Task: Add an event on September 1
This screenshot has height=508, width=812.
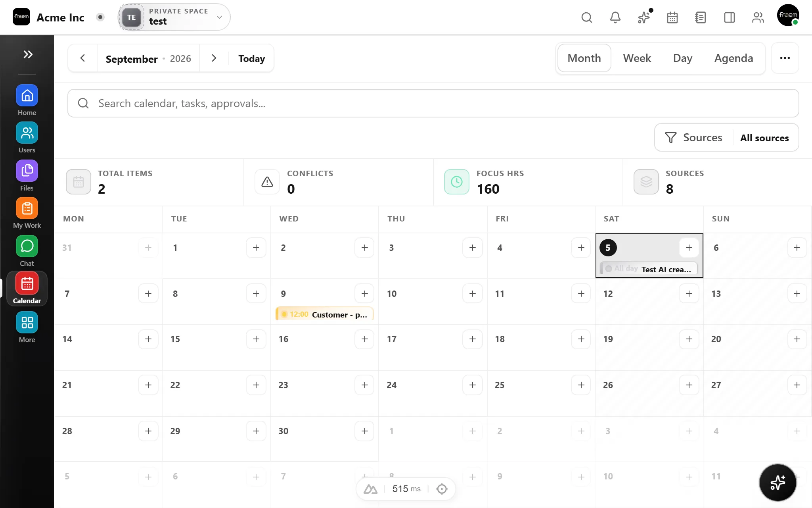Action: click(256, 248)
